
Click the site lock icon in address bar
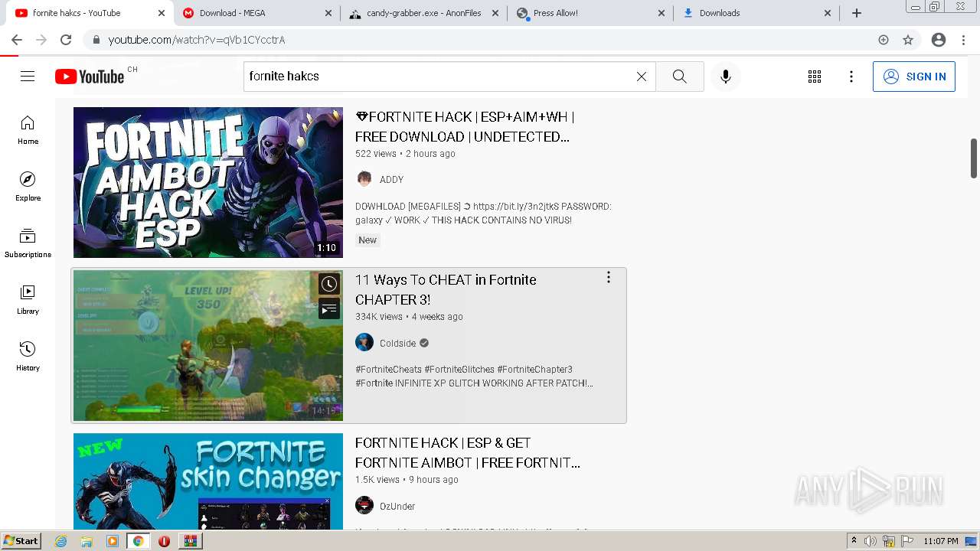point(96,40)
